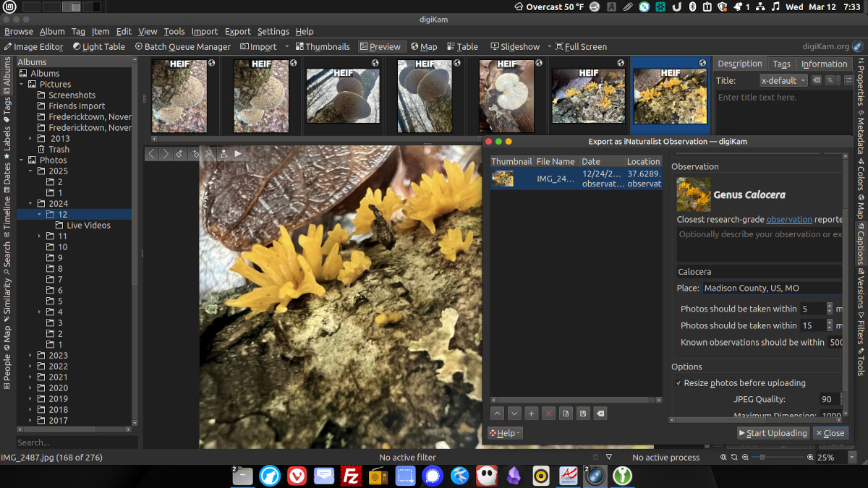Viewport: 868px width, 488px height.
Task: Switch to the Tags tab
Action: coord(781,64)
